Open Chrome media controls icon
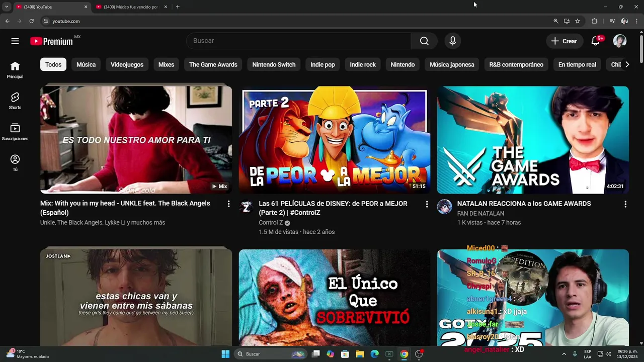 [612, 21]
